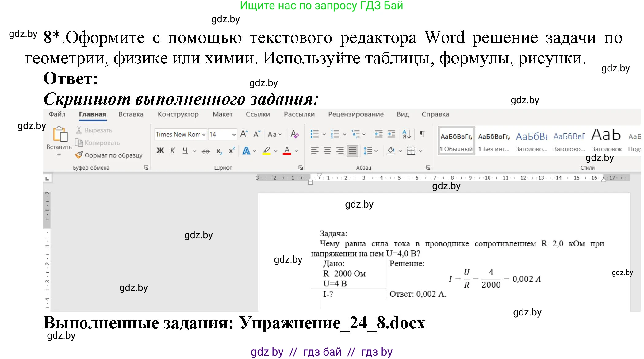Toggle paragraph marks display ¶
Image resolution: width=644 pixels, height=359 pixels.
(x=422, y=134)
